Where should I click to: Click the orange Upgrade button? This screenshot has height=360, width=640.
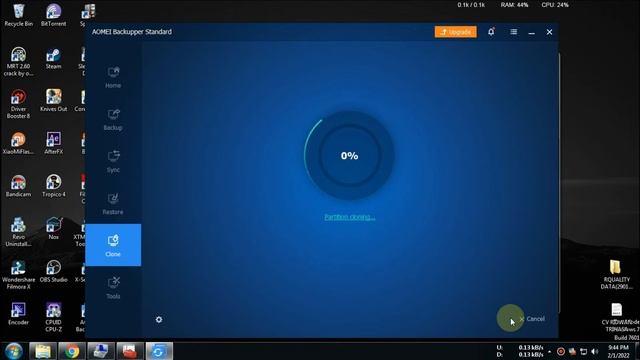click(x=456, y=32)
